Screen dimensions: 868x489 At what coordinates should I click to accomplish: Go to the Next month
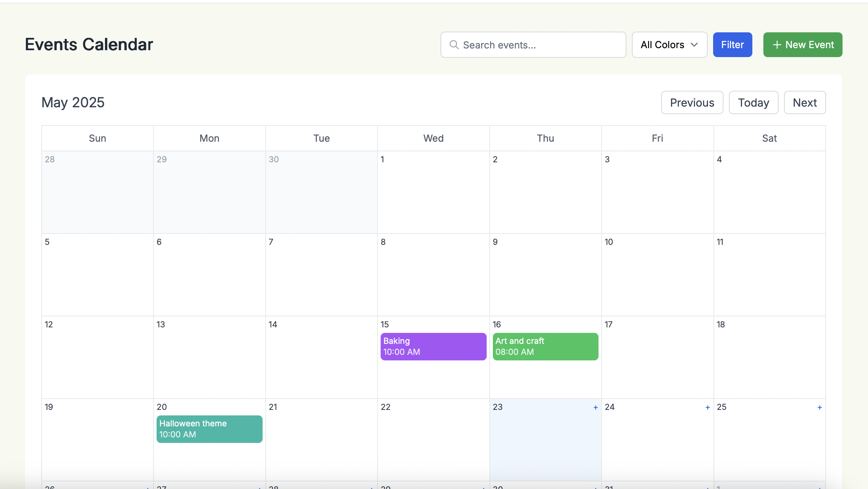(x=805, y=102)
